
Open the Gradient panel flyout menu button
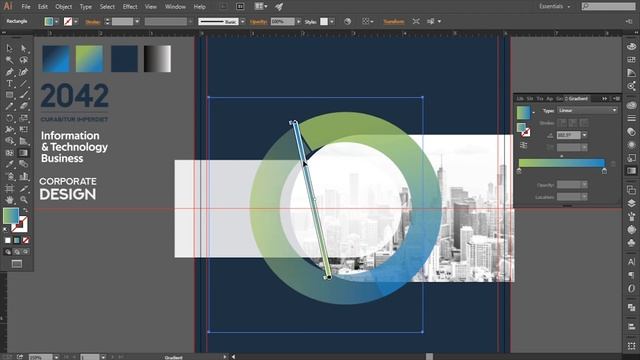(616, 99)
